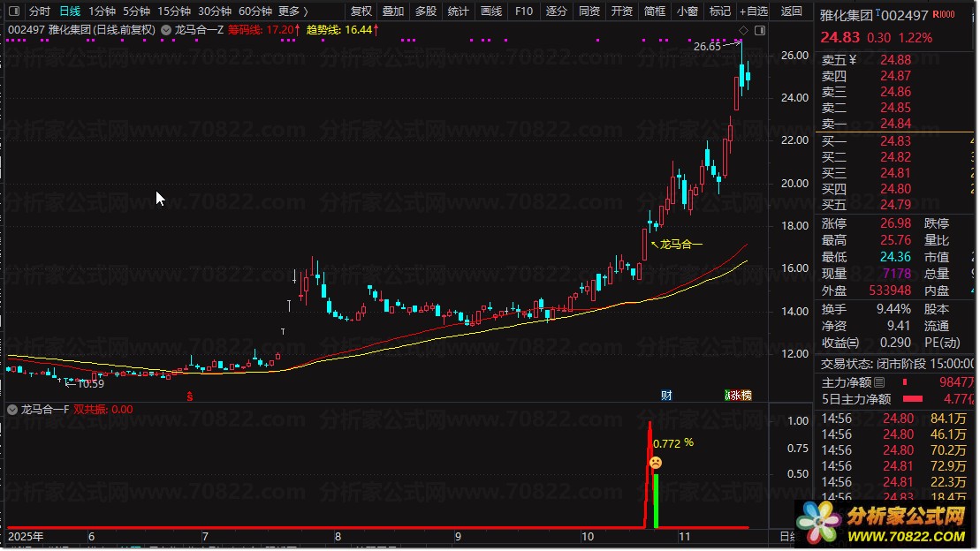Screen dimensions: 980x551
Task: Open the 财 finance marker icon
Action: 667,395
